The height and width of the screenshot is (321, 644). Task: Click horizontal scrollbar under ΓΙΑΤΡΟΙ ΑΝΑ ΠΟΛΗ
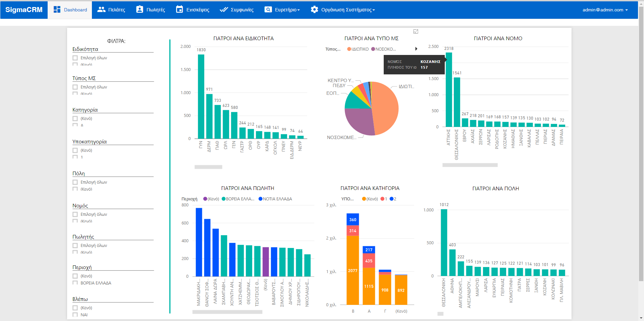point(440,314)
